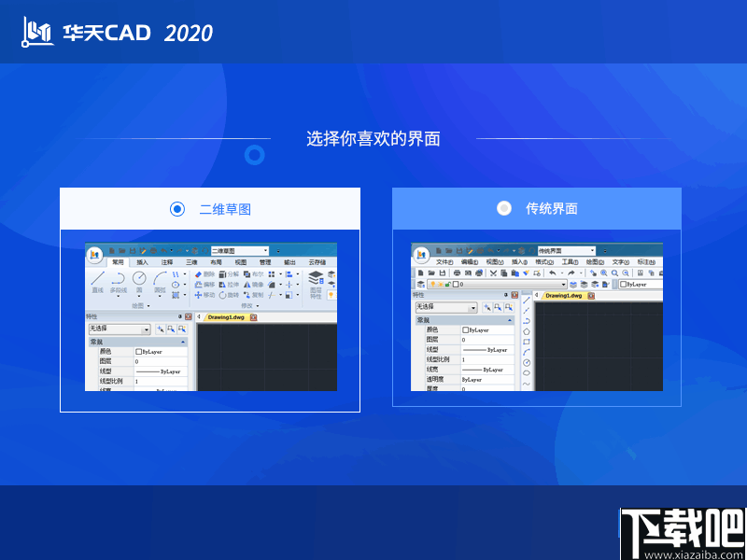Click the ByLayer color swatch in 颜色 row
747x560 pixels.
[x=138, y=353]
